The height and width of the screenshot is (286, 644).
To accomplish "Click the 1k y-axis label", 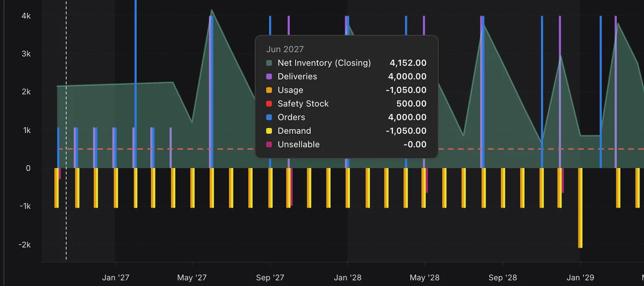I will (x=26, y=130).
